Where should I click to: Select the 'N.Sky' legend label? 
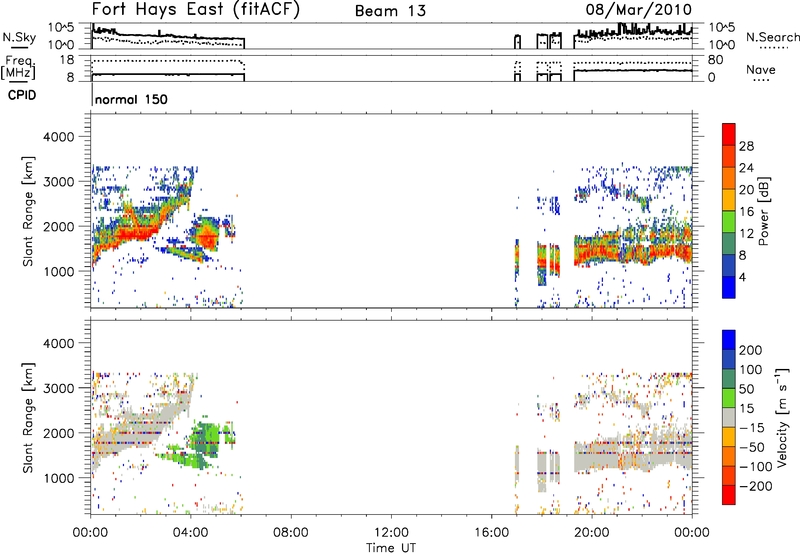tap(19, 37)
